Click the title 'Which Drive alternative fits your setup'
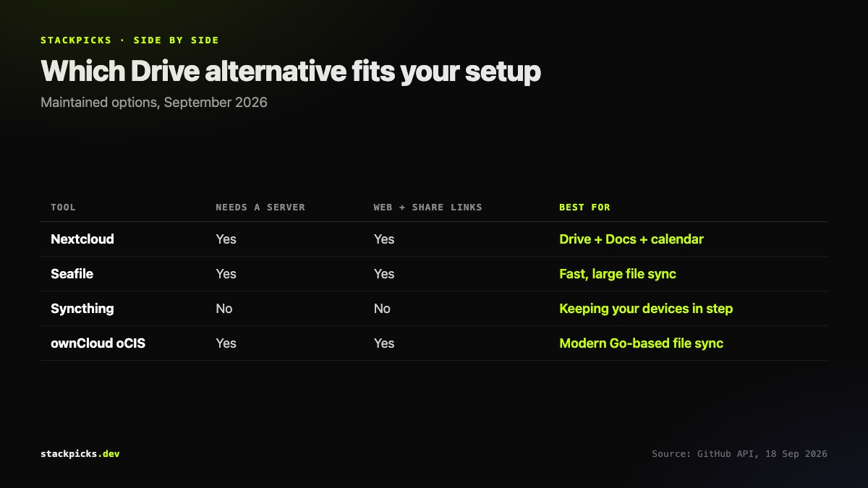868x488 pixels. pos(291,72)
